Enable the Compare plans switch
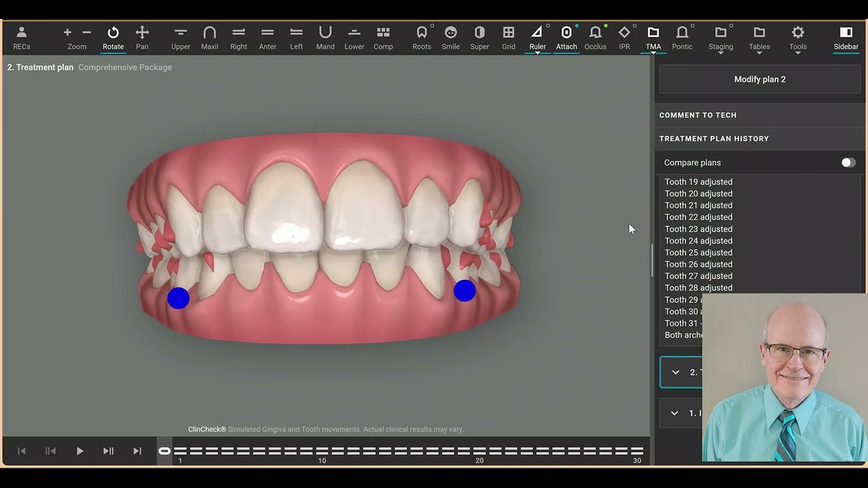The image size is (868, 488). (x=848, y=163)
